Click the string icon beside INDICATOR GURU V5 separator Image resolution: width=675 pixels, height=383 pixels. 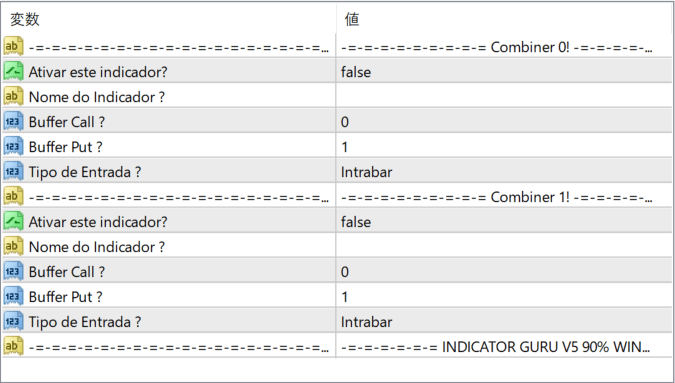[13, 346]
